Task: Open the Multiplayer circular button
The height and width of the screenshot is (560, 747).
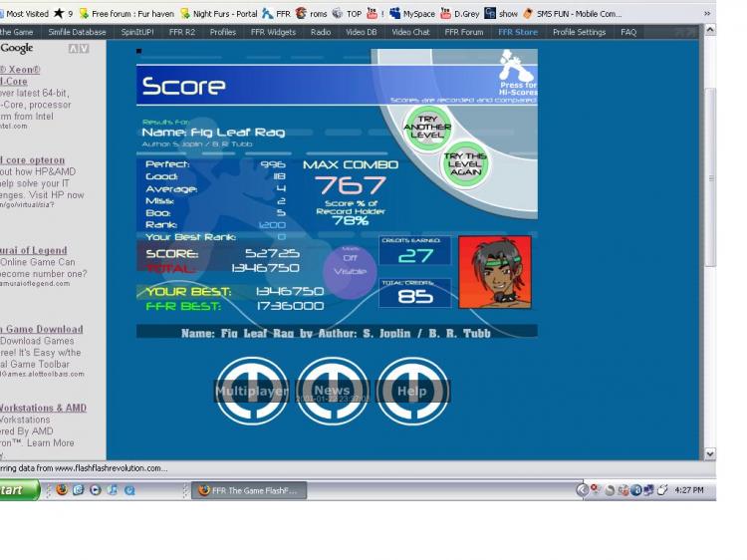Action: coord(252,391)
